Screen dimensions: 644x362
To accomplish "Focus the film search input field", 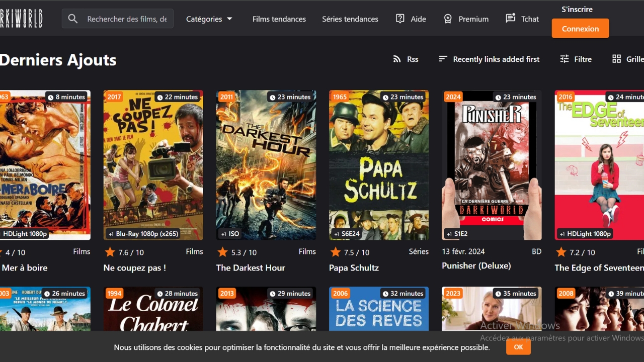I will point(126,19).
